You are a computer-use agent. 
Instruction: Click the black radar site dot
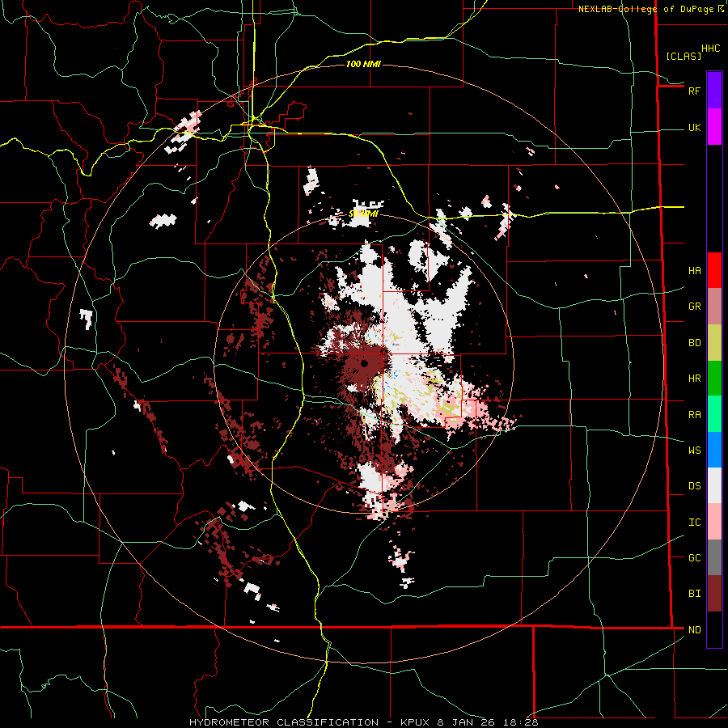coord(364,363)
